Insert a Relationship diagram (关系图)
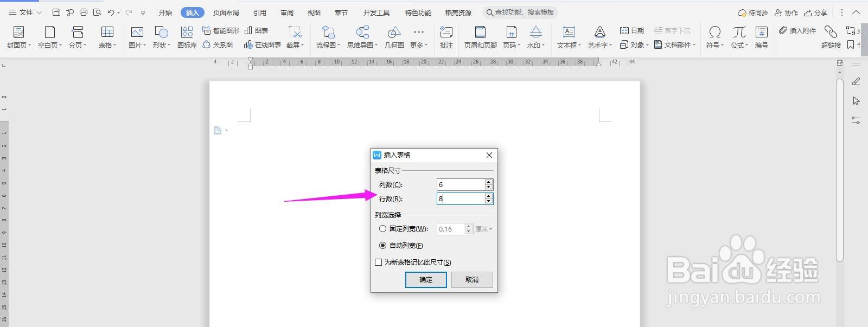868x327 pixels. click(x=218, y=45)
